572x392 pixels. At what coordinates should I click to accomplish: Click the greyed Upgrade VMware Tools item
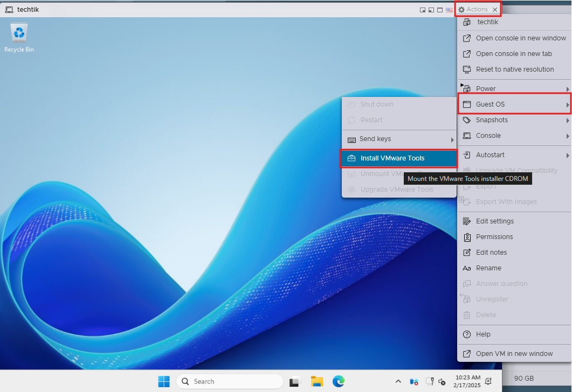(399, 190)
